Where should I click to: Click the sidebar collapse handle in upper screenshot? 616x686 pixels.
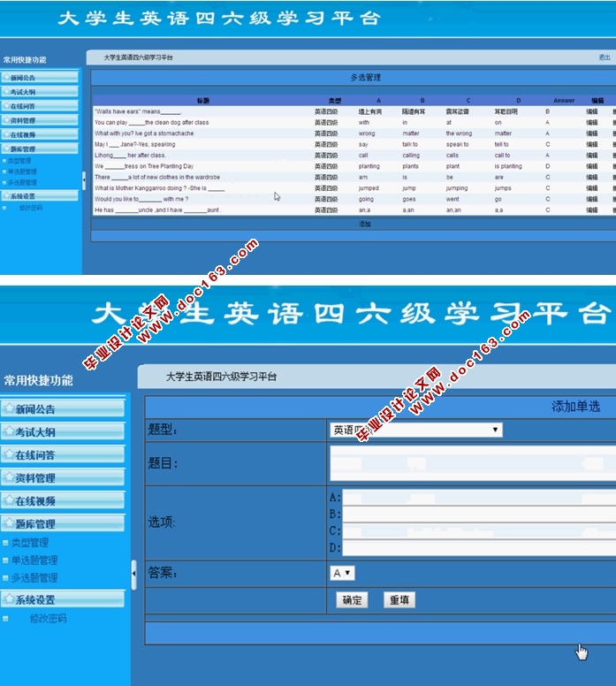click(x=84, y=179)
